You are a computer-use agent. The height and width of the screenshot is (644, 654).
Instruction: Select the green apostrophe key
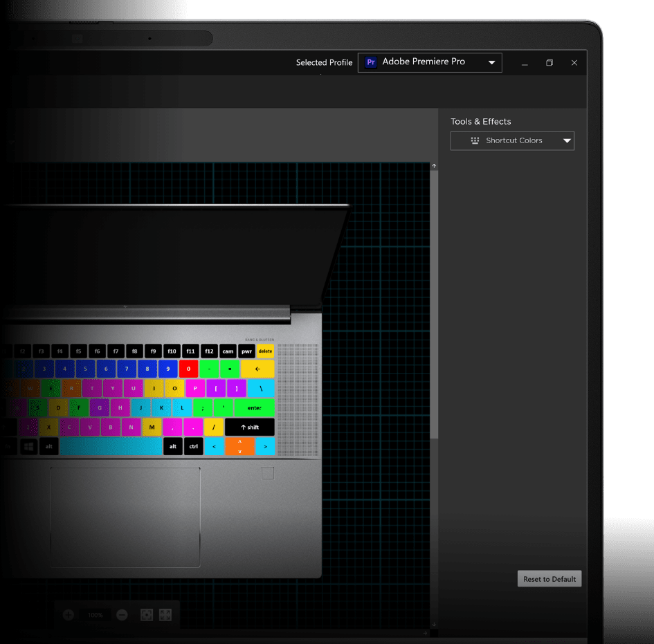[224, 407]
